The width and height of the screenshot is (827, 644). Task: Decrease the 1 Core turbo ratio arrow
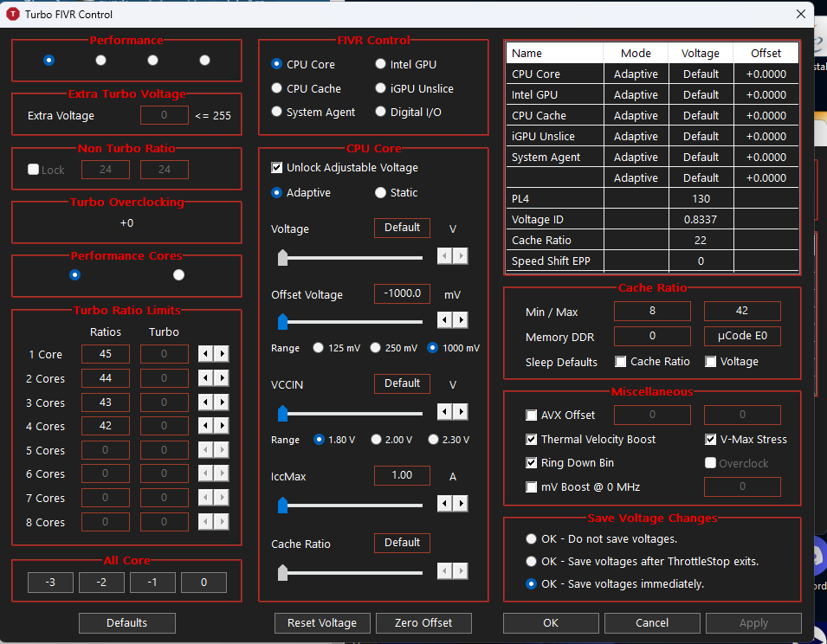206,354
